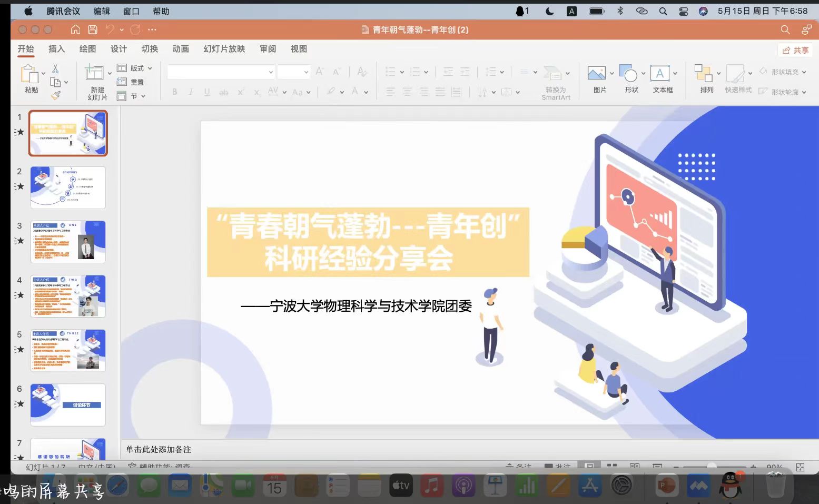Switch to the 插入 ribbon tab
The height and width of the screenshot is (504, 819).
point(56,49)
